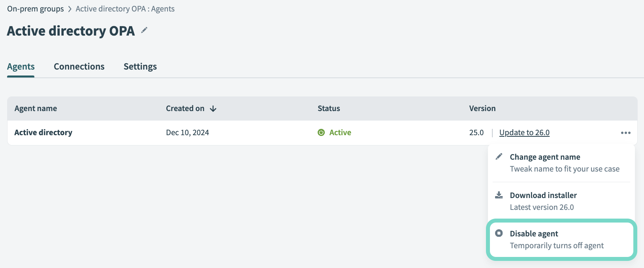The height and width of the screenshot is (268, 644).
Task: Click pencil icon next to Active directory OPA title
Action: pyautogui.click(x=144, y=30)
